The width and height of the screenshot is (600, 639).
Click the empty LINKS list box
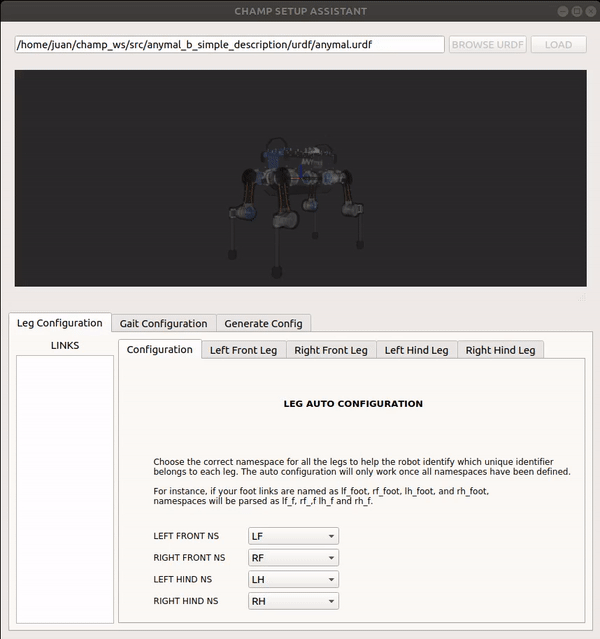tap(65, 489)
